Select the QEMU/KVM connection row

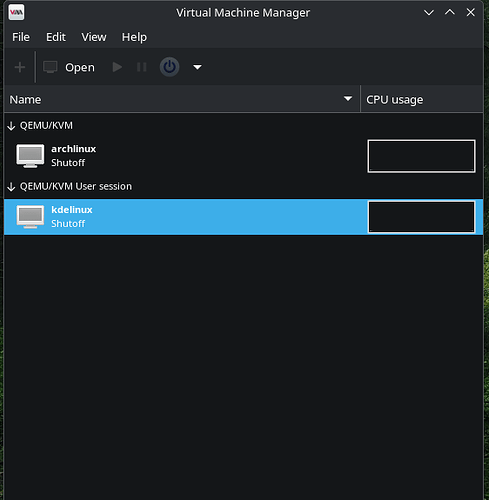[x=243, y=126]
